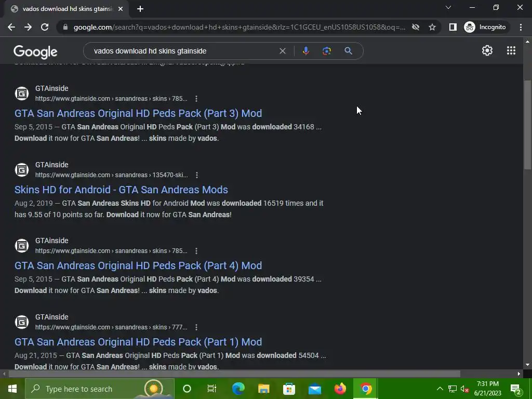The image size is (532, 399).
Task: Go to Google home via logo
Action: point(35,51)
